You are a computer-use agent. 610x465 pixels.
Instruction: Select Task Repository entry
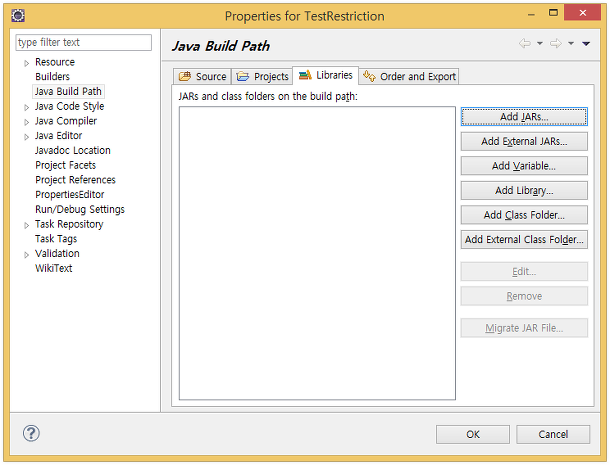click(69, 224)
